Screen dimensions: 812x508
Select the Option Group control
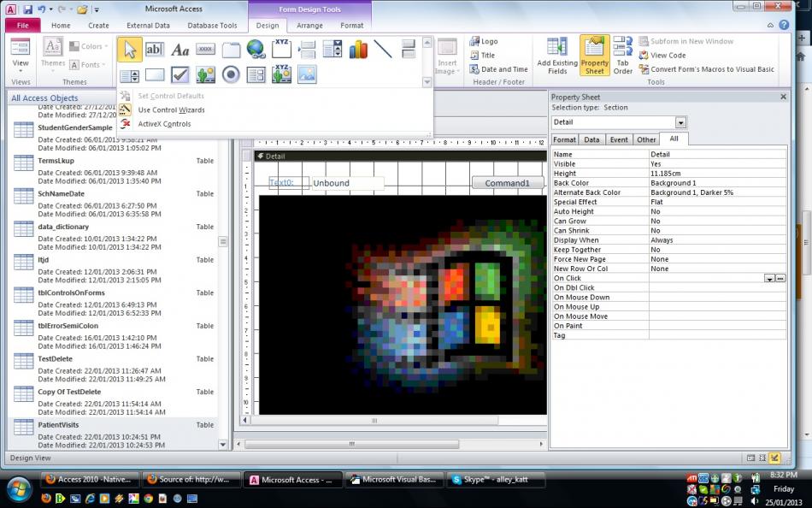click(281, 50)
